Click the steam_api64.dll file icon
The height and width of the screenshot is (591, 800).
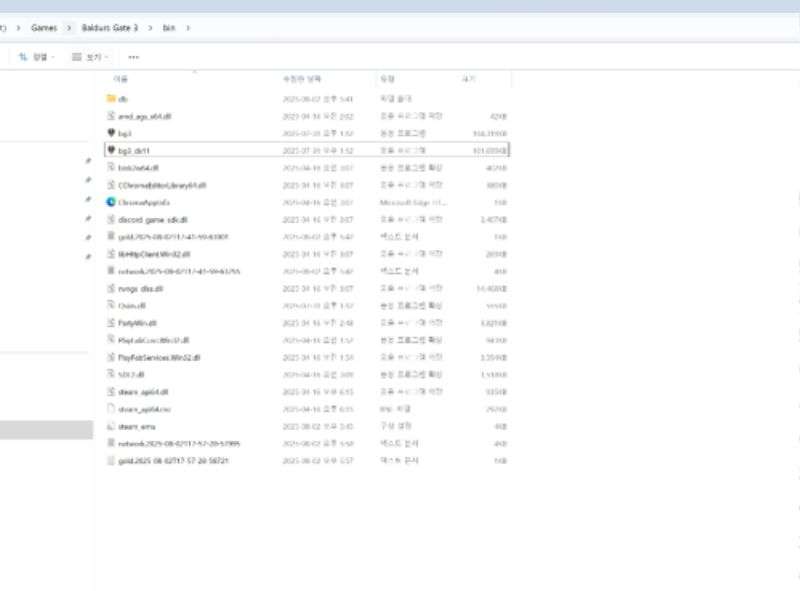(111, 391)
